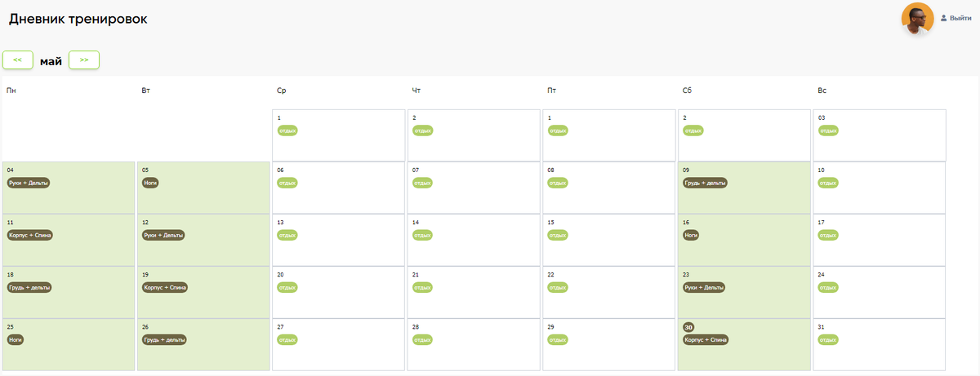Select Корпус + Спина tag on day 19

point(165,287)
